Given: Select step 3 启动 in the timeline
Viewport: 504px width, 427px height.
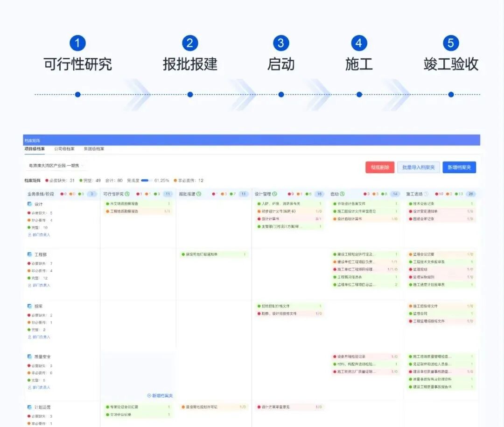Looking at the screenshot, I should tap(280, 94).
